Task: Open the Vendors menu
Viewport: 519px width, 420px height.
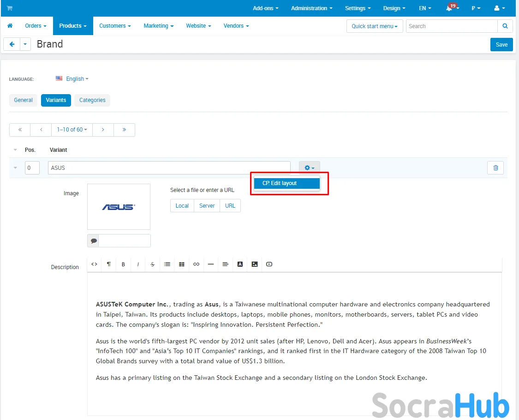Action: [236, 26]
